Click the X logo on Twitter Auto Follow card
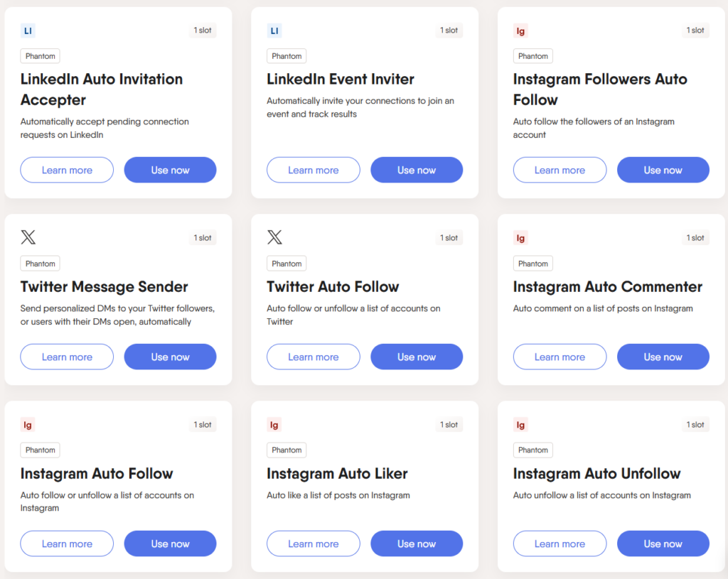Viewport: 728px width, 579px height. click(274, 237)
